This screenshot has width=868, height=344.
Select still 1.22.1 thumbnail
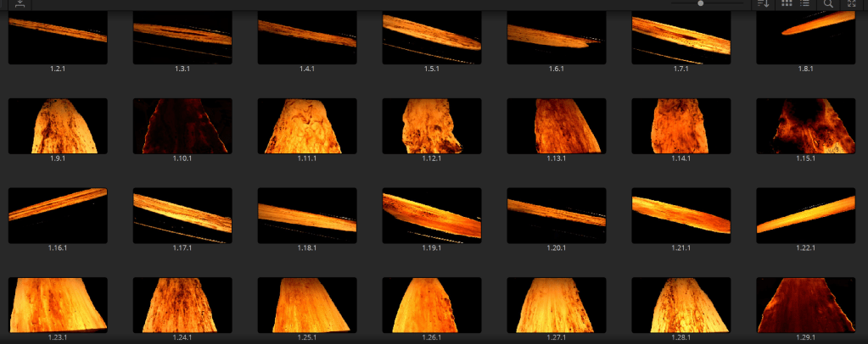coord(805,215)
